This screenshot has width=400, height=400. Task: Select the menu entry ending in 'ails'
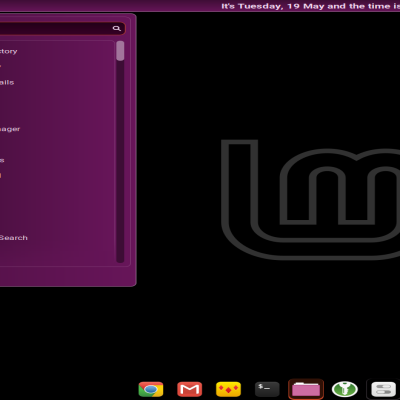pos(7,82)
